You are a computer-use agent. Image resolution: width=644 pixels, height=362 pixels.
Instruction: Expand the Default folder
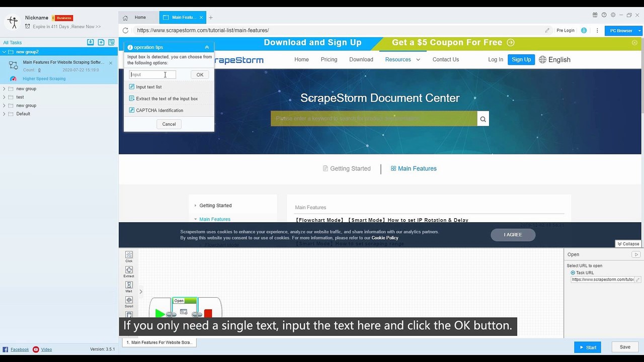(5, 114)
